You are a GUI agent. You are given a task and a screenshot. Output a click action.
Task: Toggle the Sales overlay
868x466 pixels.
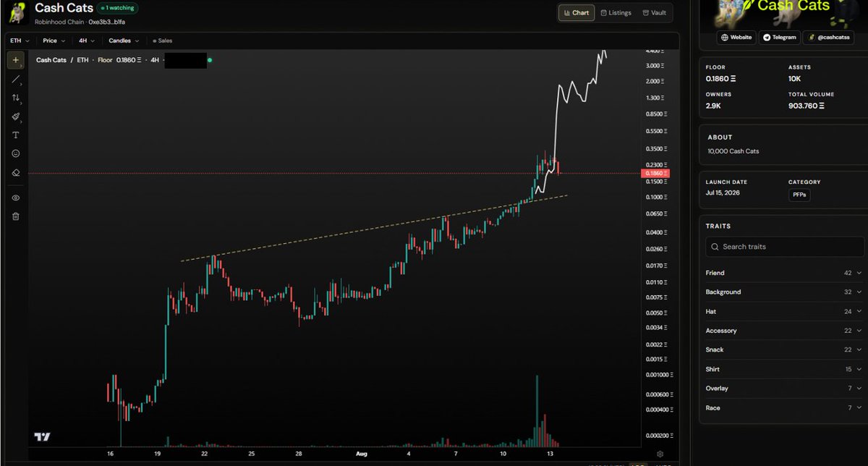coord(162,41)
